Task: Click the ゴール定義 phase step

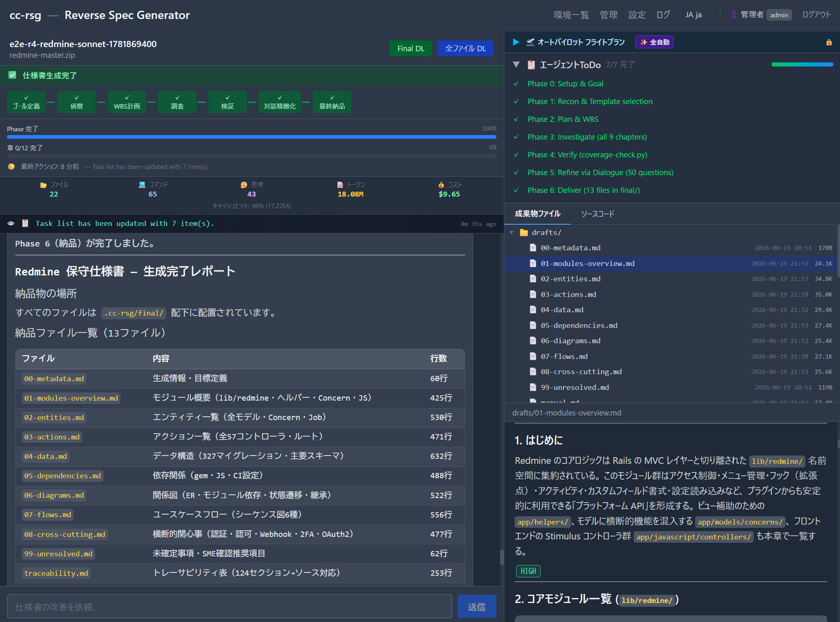Action: (26, 102)
